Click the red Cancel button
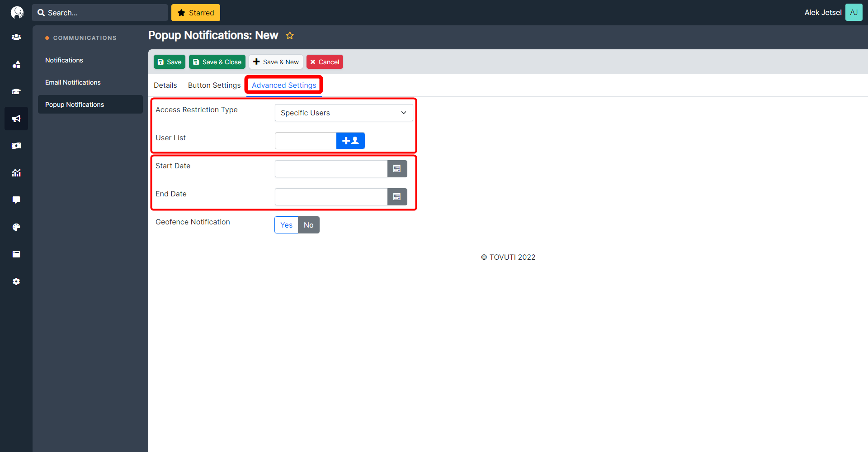 325,62
